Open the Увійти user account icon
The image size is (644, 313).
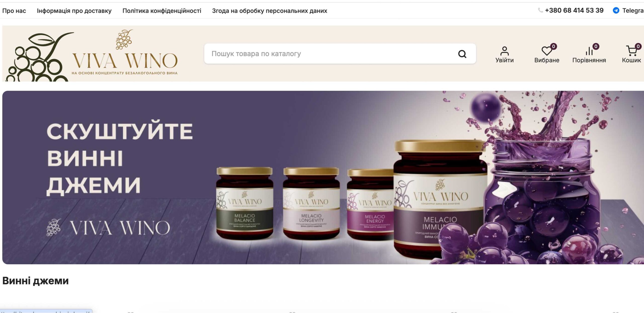coord(504,51)
